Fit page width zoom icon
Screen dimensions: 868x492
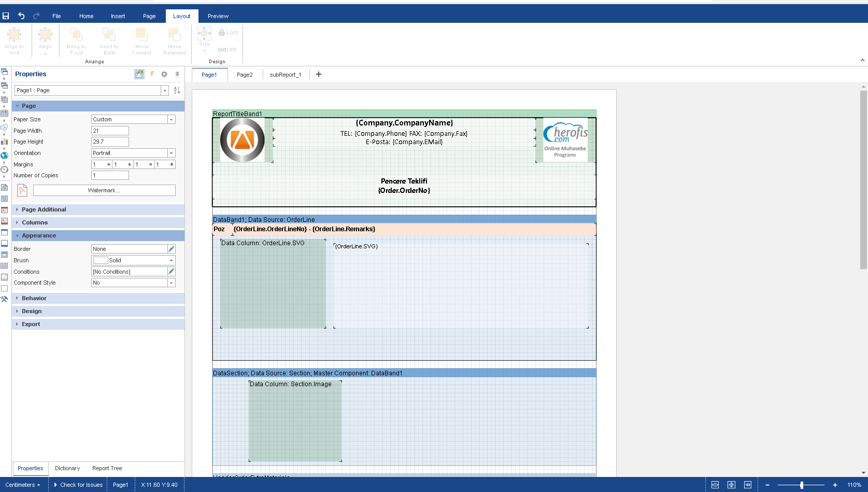(x=715, y=485)
